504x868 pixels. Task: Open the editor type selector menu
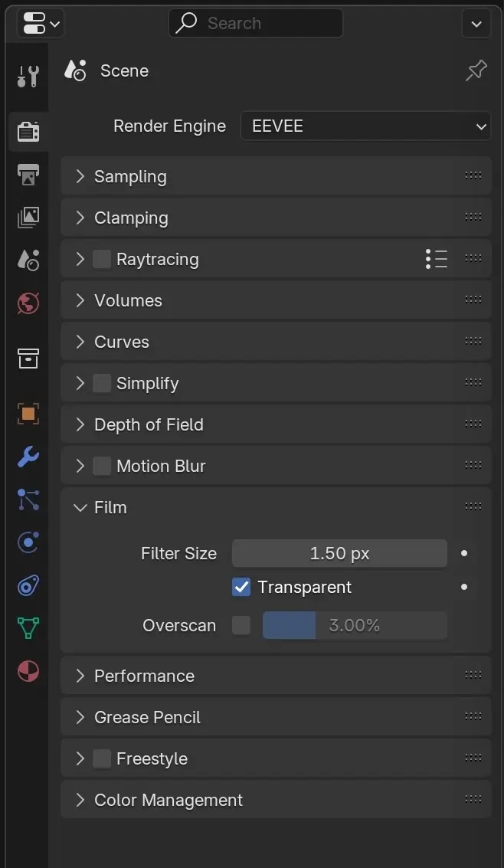pyautogui.click(x=41, y=24)
